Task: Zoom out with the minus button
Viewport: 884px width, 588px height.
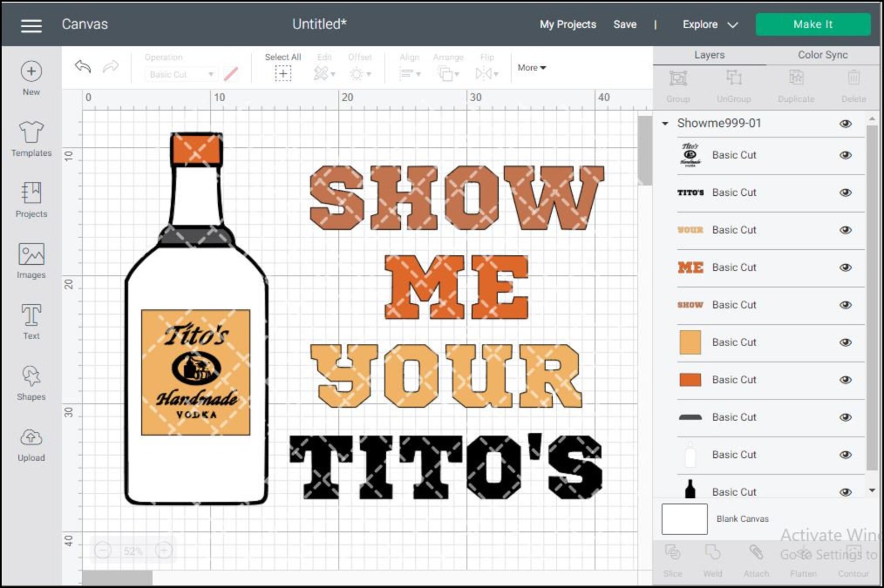Action: (x=102, y=551)
